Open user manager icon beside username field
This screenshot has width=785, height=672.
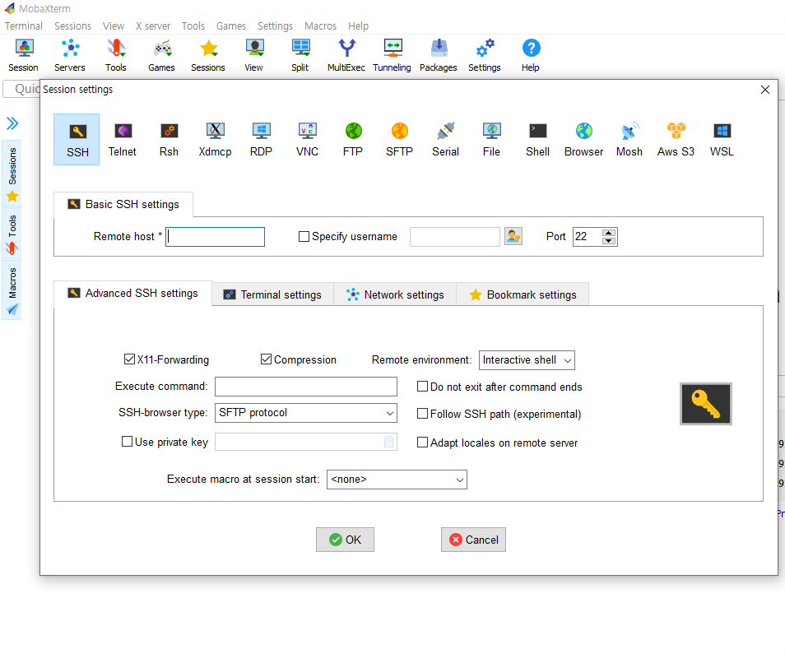pyautogui.click(x=513, y=236)
